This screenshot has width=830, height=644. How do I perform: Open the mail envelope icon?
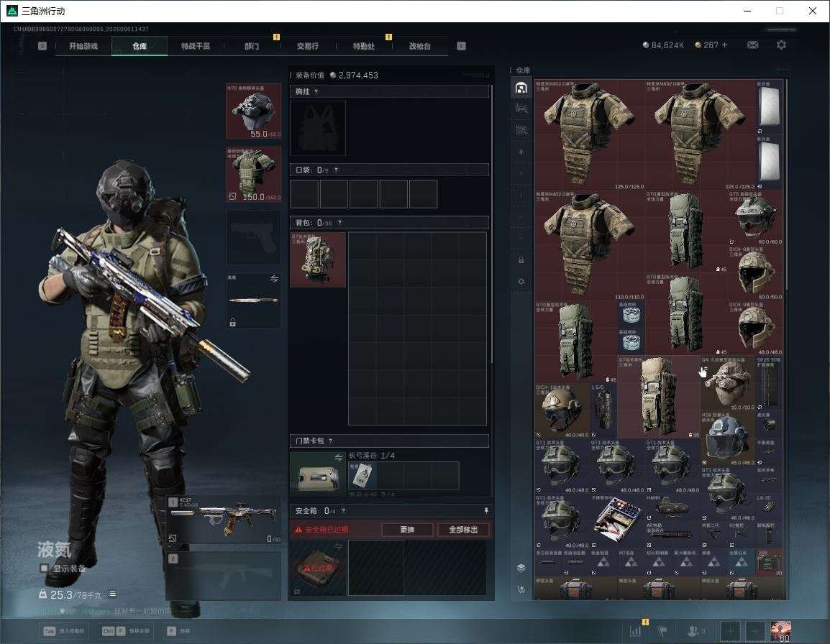tap(752, 45)
